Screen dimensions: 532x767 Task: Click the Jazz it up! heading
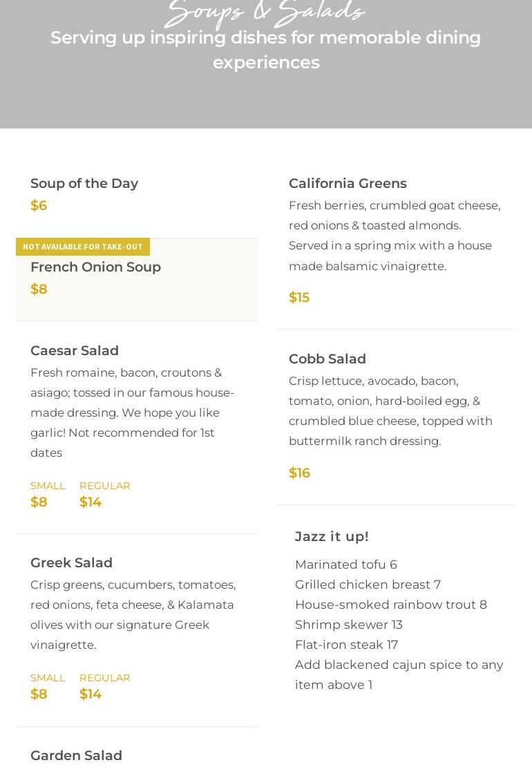[332, 536]
